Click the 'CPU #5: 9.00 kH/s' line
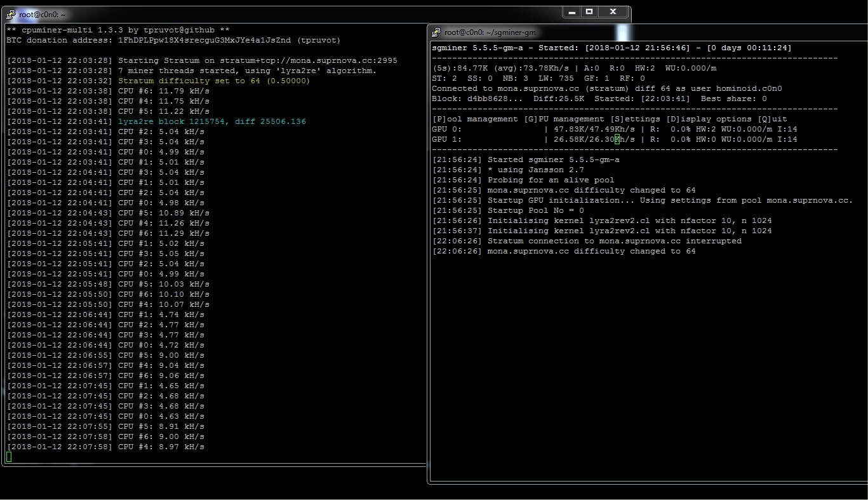This screenshot has width=868, height=500. pyautogui.click(x=105, y=355)
